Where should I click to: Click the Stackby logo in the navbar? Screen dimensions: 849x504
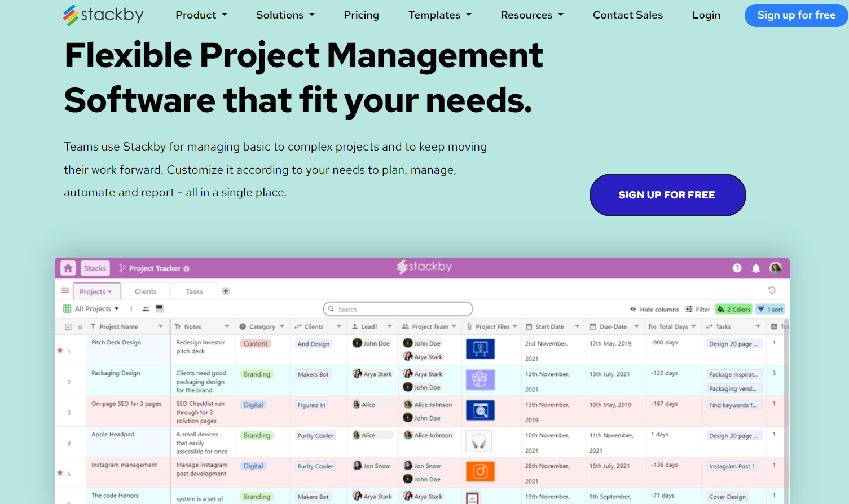pyautogui.click(x=103, y=15)
